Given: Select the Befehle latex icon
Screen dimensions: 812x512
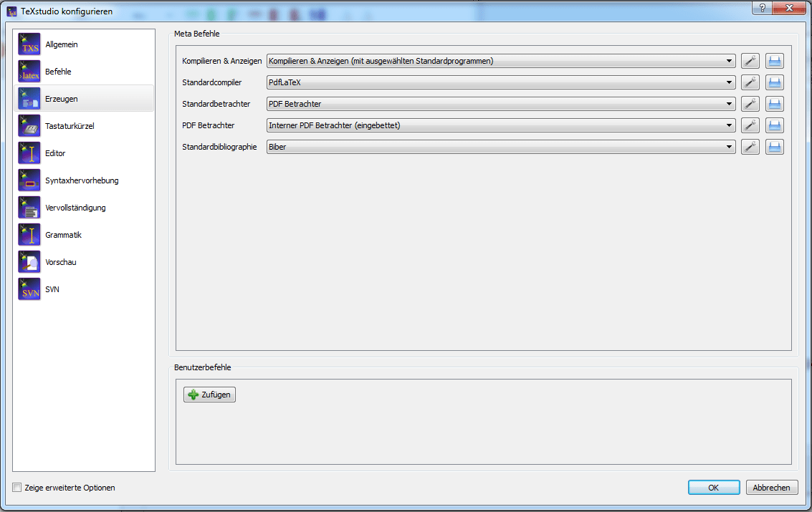Looking at the screenshot, I should (x=29, y=72).
